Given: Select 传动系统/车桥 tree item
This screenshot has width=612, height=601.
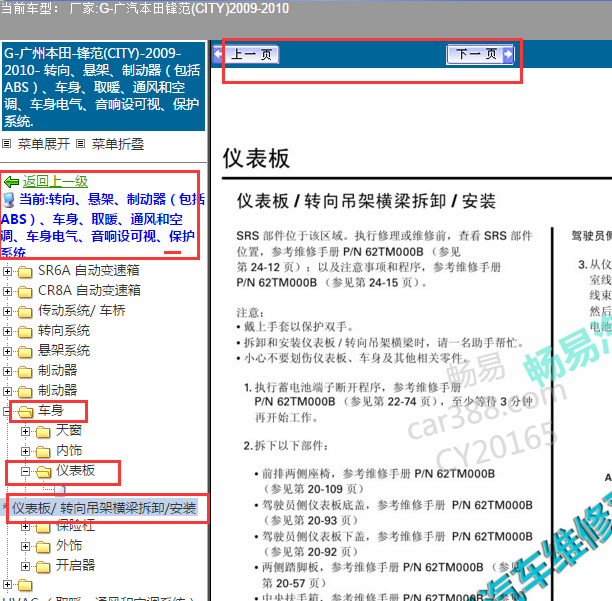Looking at the screenshot, I should 82,311.
